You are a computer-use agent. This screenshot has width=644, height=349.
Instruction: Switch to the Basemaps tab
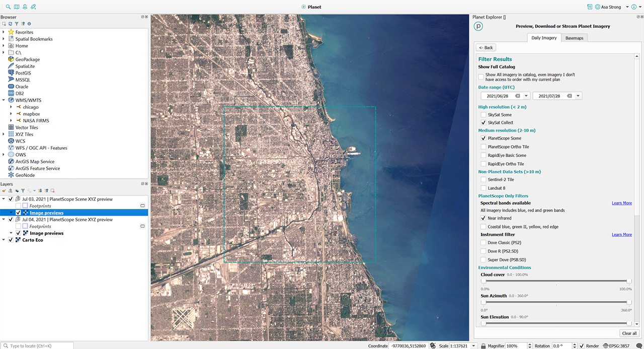pos(574,38)
